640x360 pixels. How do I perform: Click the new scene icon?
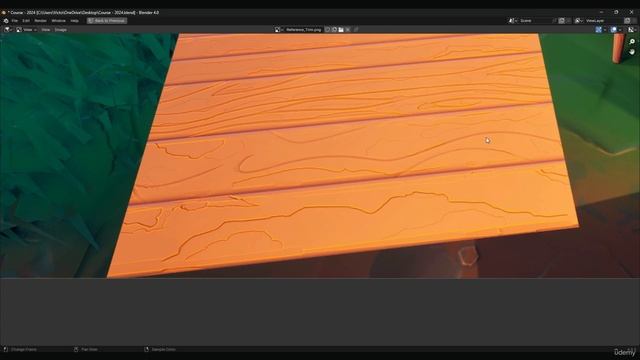[562, 20]
